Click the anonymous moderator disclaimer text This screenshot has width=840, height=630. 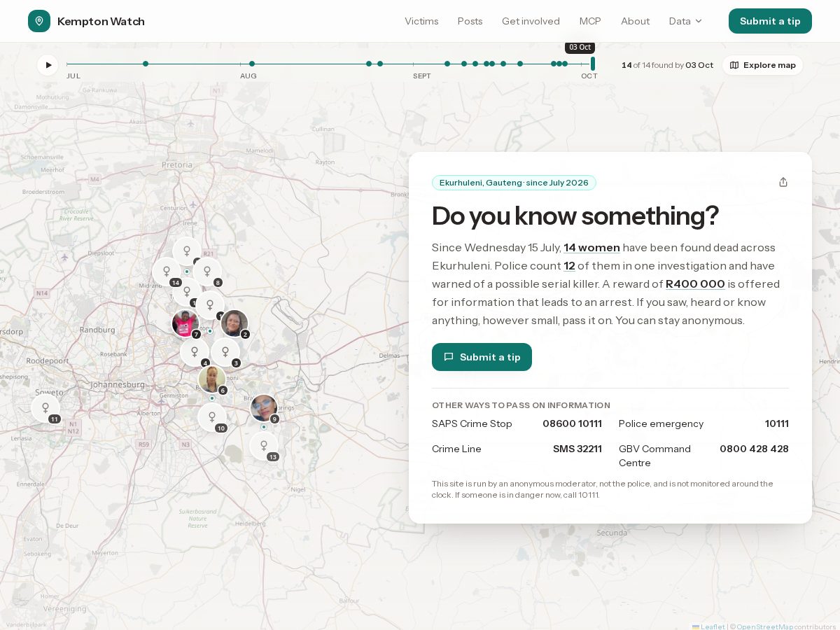pos(602,489)
